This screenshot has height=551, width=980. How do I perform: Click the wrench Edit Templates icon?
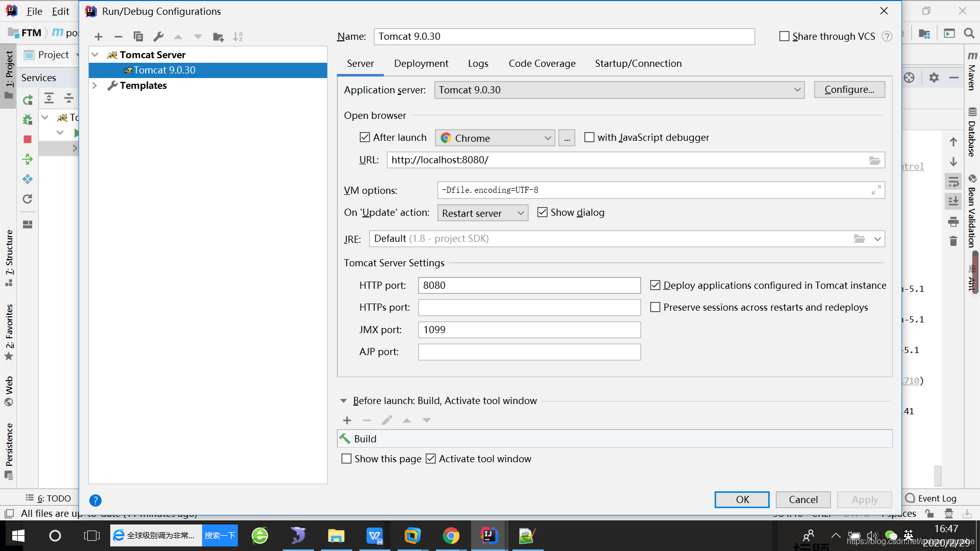[158, 37]
